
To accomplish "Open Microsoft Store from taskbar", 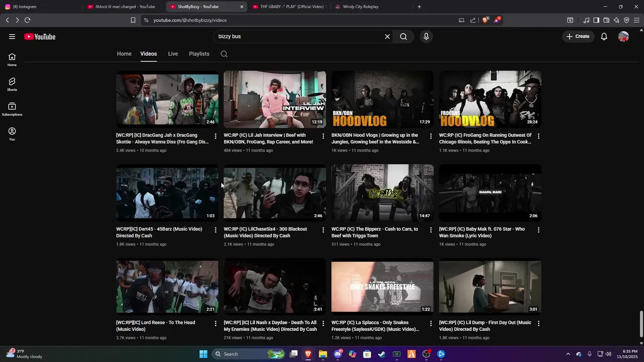I will (367, 354).
